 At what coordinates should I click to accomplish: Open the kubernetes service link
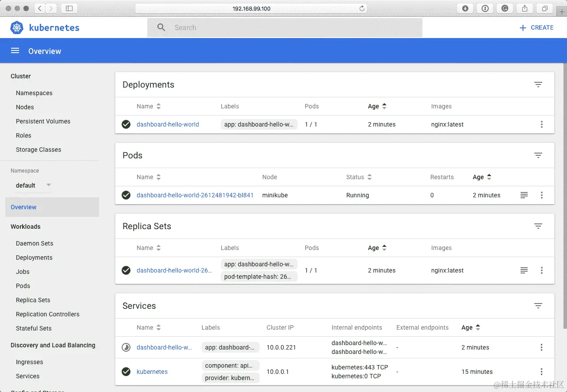point(152,372)
